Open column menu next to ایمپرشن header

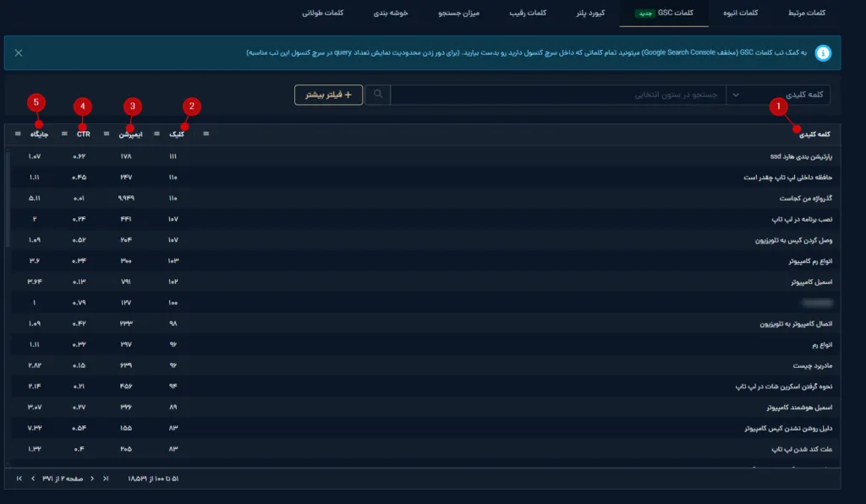point(107,134)
